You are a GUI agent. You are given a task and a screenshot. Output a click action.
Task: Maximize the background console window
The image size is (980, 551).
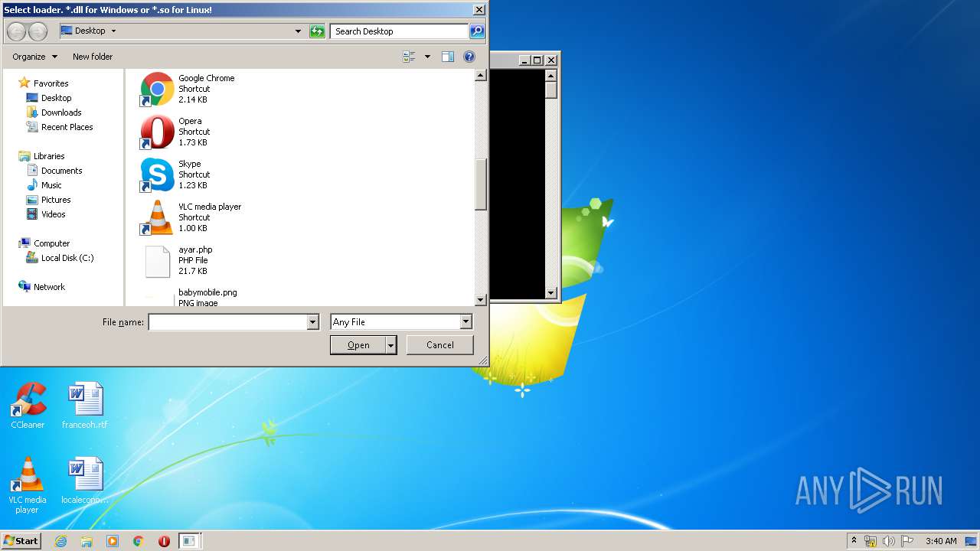[x=537, y=60]
